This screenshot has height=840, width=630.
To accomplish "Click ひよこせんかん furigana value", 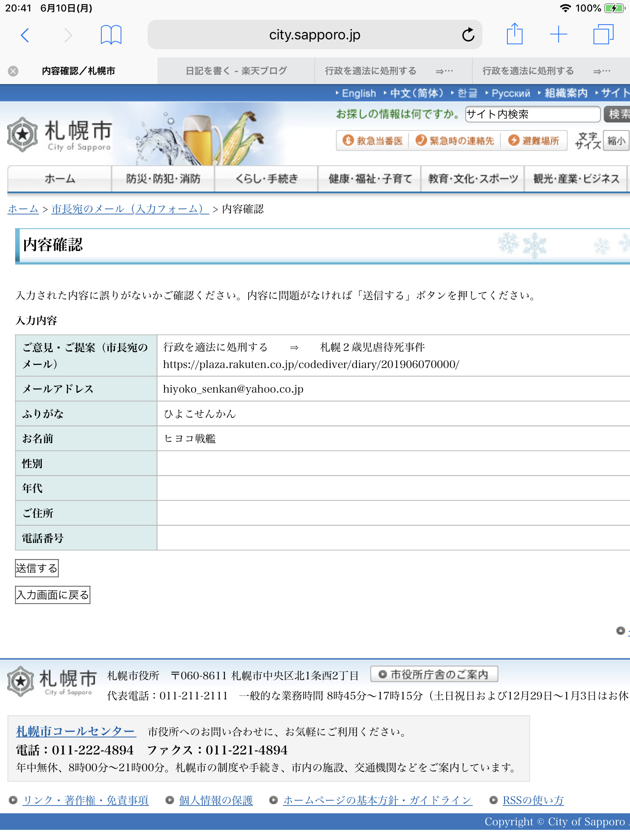I will click(x=200, y=414).
